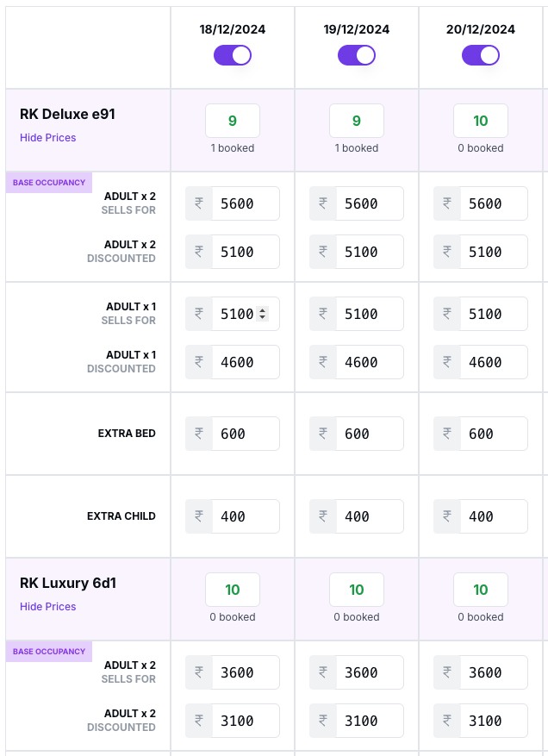Click rupee icon of 20/12 Extra Bed price

pyautogui.click(x=447, y=434)
